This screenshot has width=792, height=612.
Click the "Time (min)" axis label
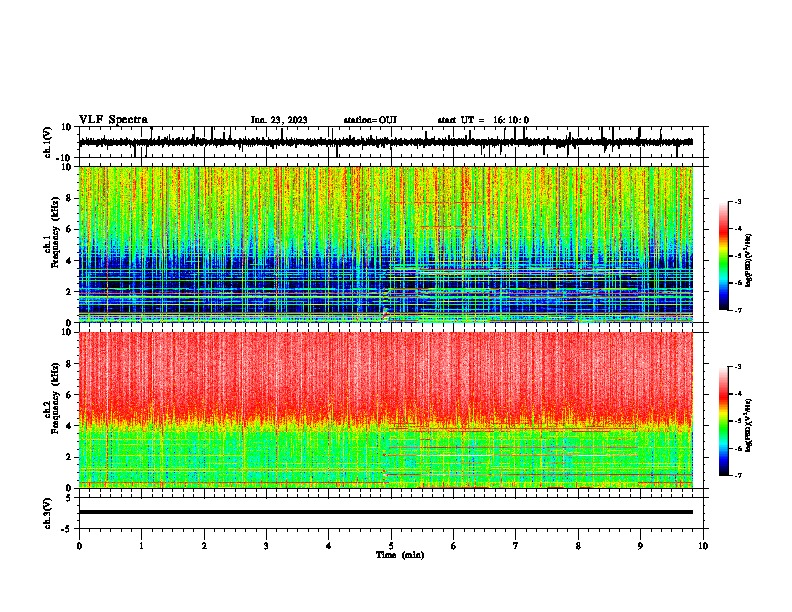click(x=400, y=555)
